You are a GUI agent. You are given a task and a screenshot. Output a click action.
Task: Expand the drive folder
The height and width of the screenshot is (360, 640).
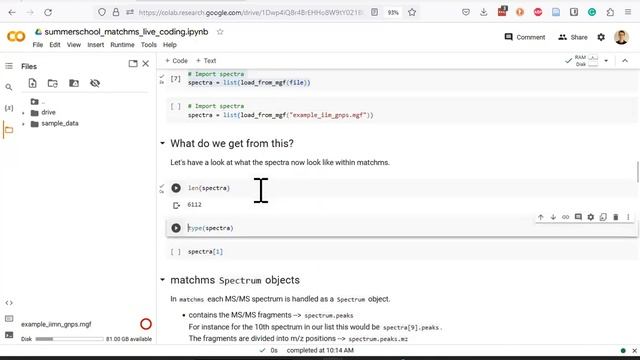click(x=23, y=113)
